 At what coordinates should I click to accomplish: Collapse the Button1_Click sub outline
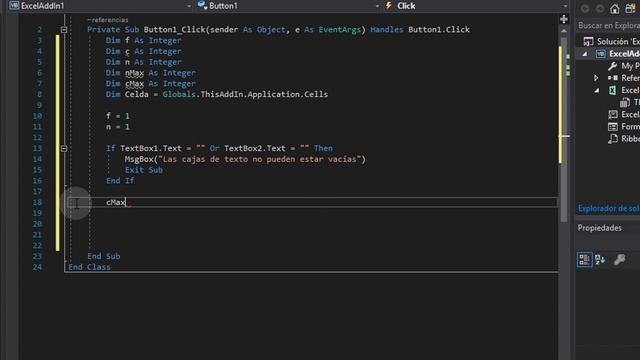coord(64,30)
